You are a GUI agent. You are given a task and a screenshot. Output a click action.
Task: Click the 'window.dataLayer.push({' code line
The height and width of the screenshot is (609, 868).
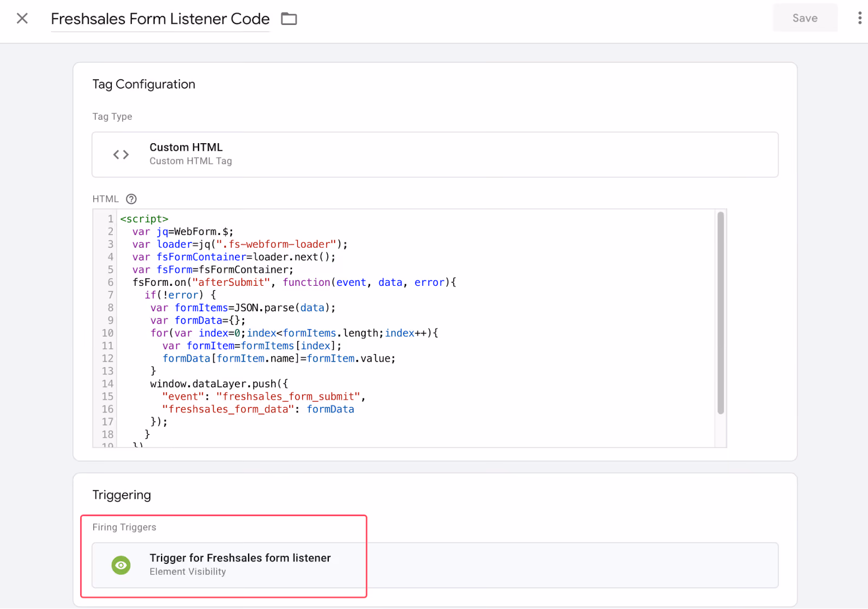[219, 384]
